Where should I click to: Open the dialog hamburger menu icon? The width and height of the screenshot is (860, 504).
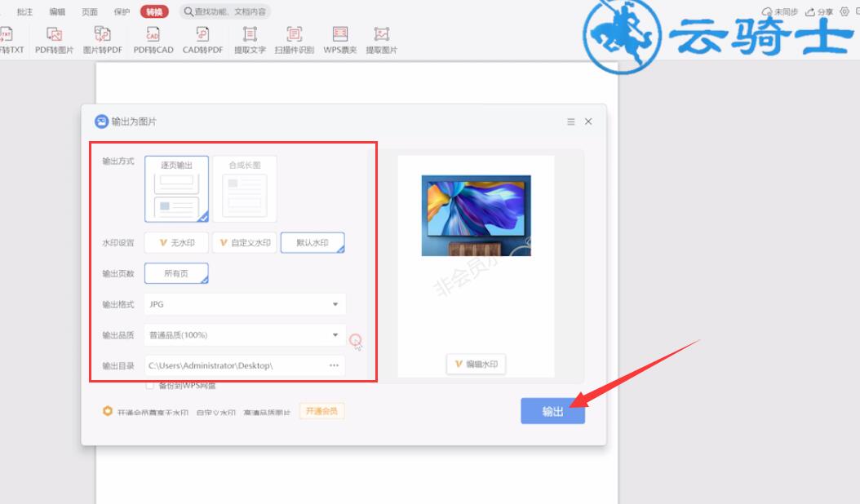pos(571,122)
